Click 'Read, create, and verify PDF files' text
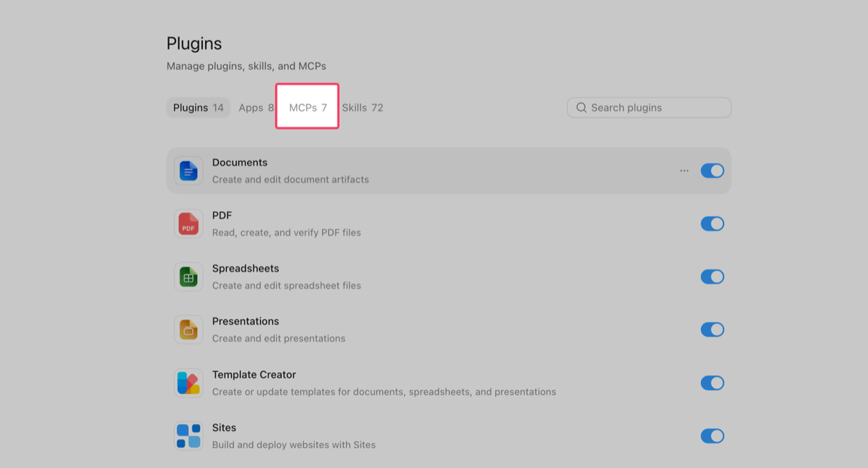The height and width of the screenshot is (468, 868). tap(287, 233)
